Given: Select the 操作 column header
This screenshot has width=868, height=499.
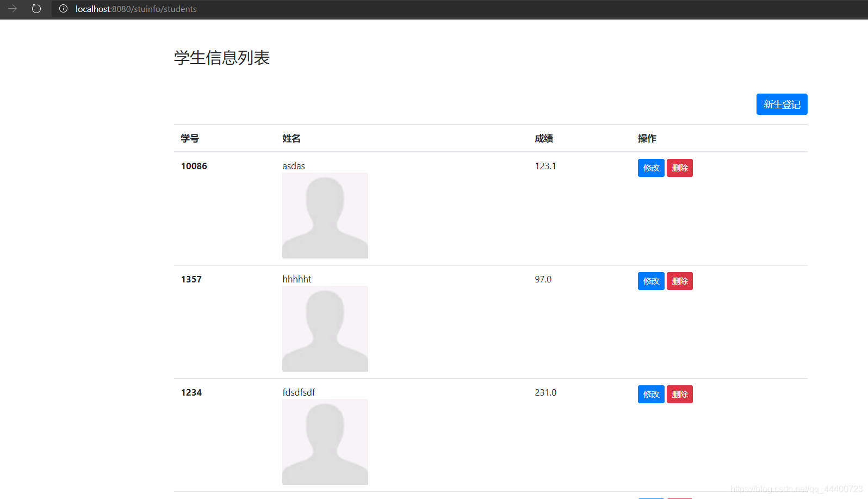Looking at the screenshot, I should coord(647,138).
